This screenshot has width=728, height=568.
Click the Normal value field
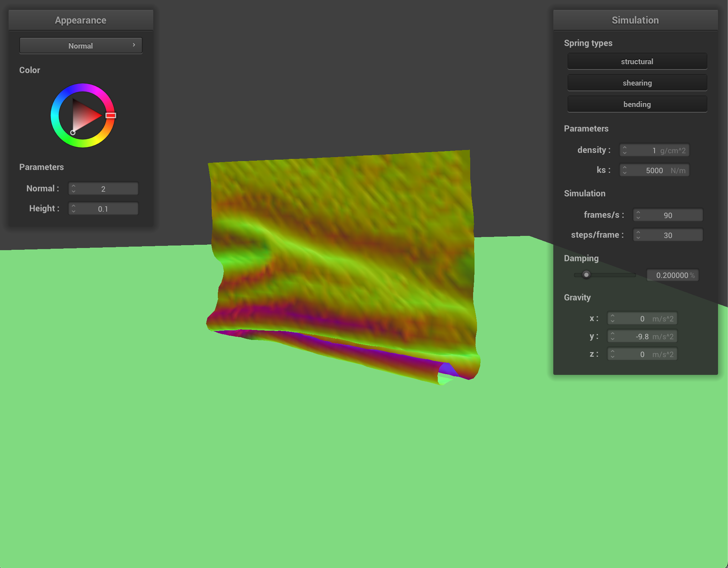point(103,189)
